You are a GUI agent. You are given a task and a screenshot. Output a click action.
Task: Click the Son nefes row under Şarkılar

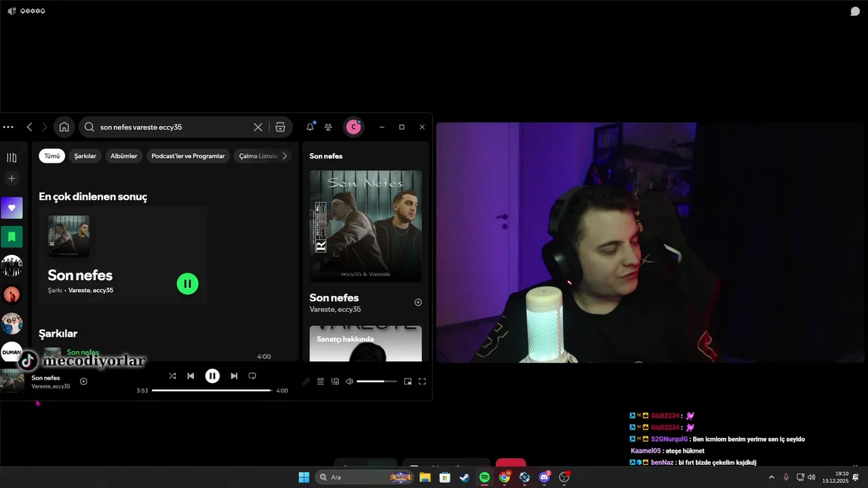[x=165, y=354]
